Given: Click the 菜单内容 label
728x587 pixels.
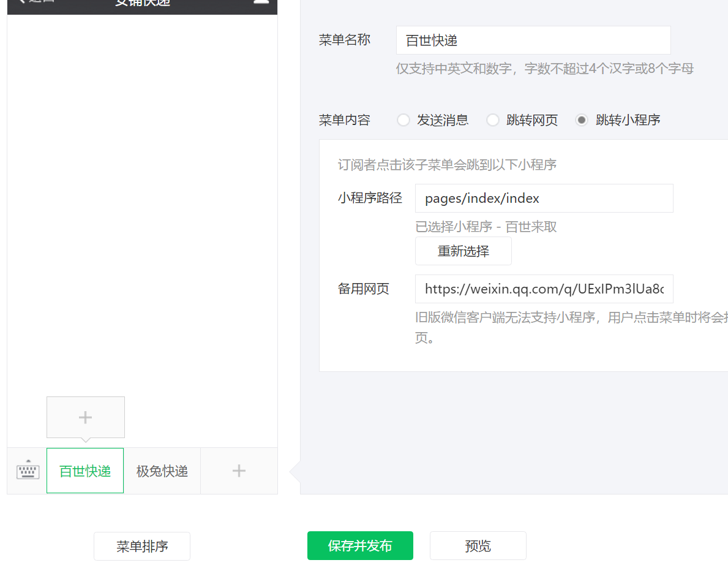Looking at the screenshot, I should (345, 120).
